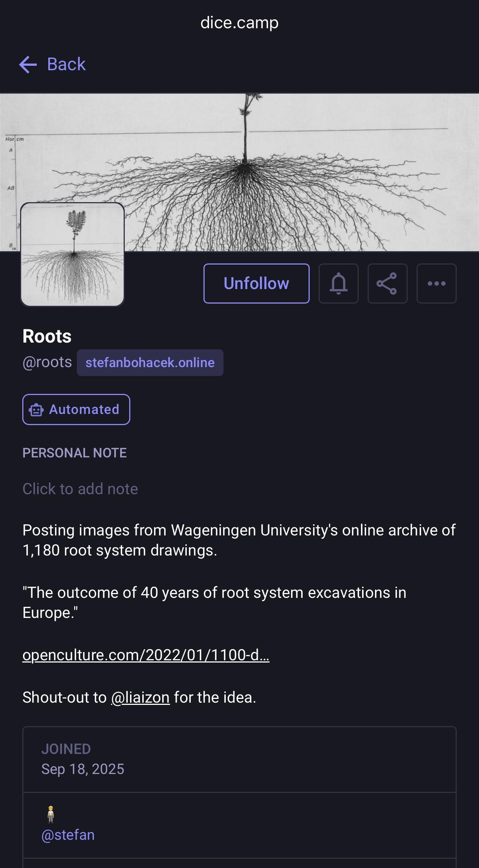The height and width of the screenshot is (868, 479).
Task: Click the @roots handle text
Action: pyautogui.click(x=47, y=362)
